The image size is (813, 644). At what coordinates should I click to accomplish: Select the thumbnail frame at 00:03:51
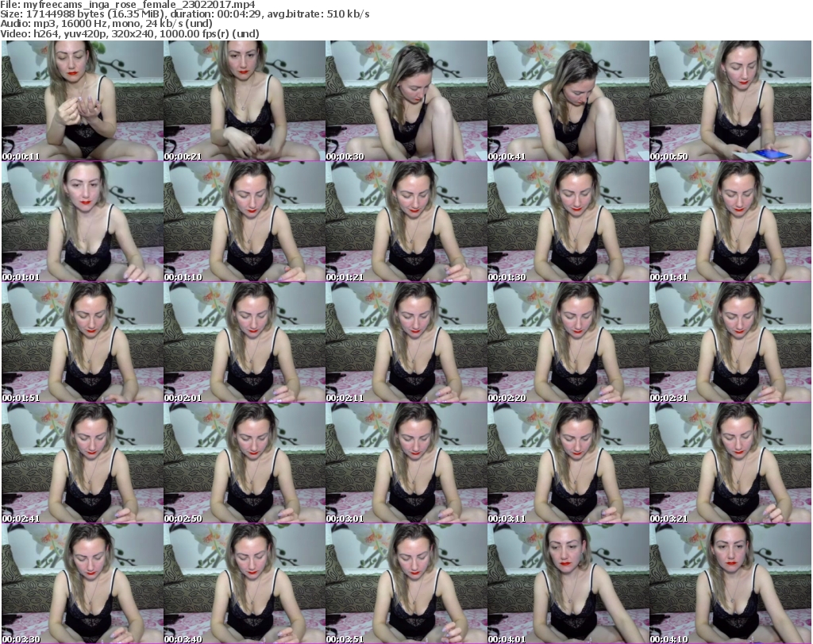point(406,584)
